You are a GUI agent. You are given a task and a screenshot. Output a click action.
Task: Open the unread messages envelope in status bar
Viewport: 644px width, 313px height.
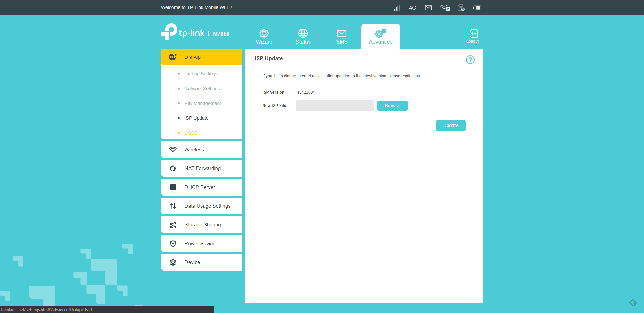pos(428,8)
